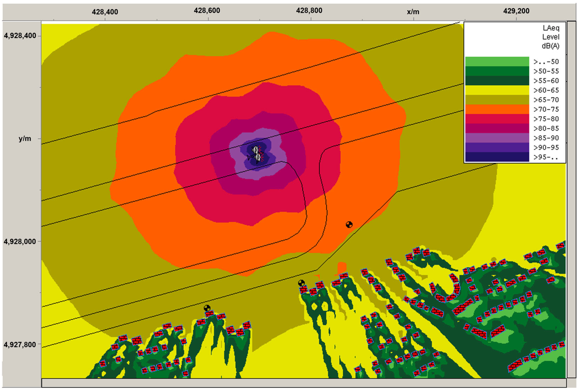Click building below the leftmost receiver marker
This screenshot has height=392, width=579.
[210, 314]
